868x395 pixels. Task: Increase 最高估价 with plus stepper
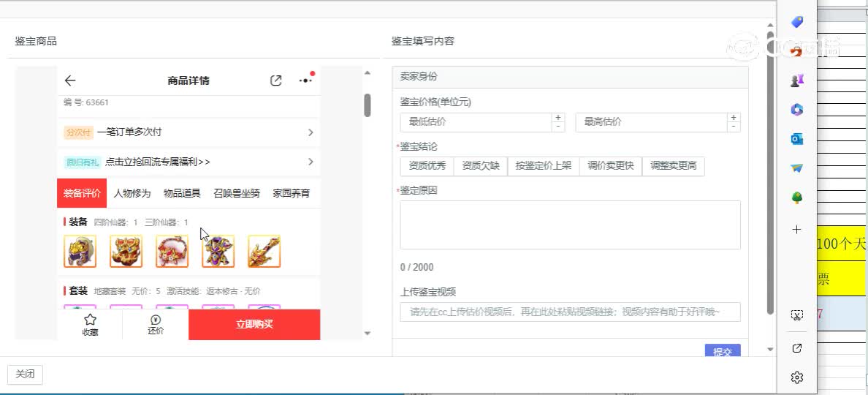(x=734, y=118)
